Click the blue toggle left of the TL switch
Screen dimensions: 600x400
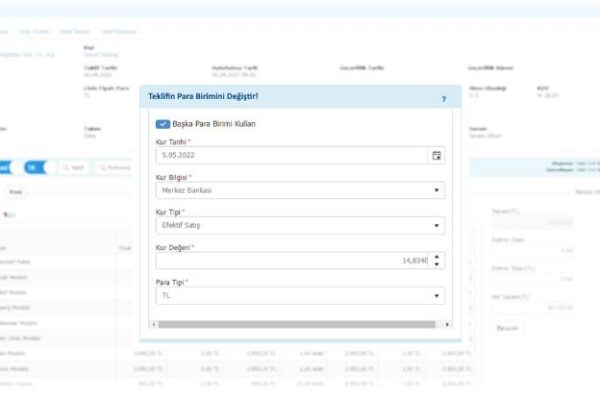coord(8,167)
